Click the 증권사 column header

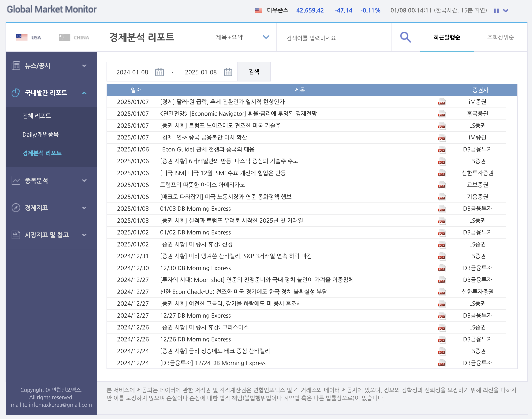[x=481, y=90]
